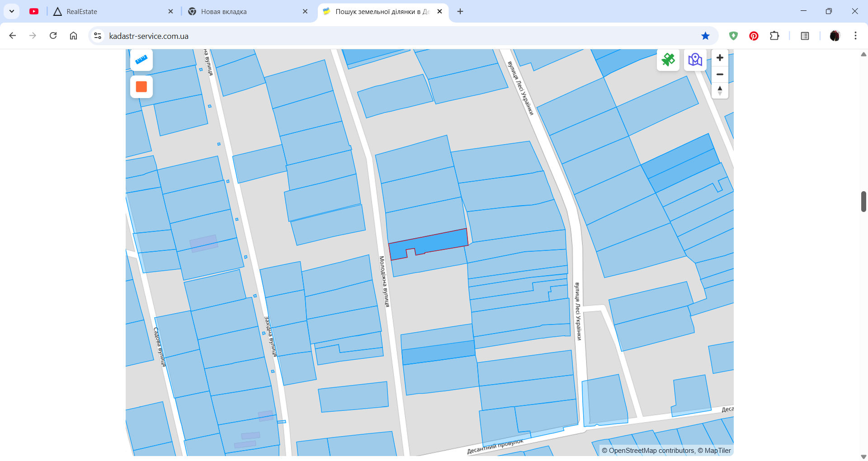Reload the current page
This screenshot has width=868, height=461.
(53, 36)
